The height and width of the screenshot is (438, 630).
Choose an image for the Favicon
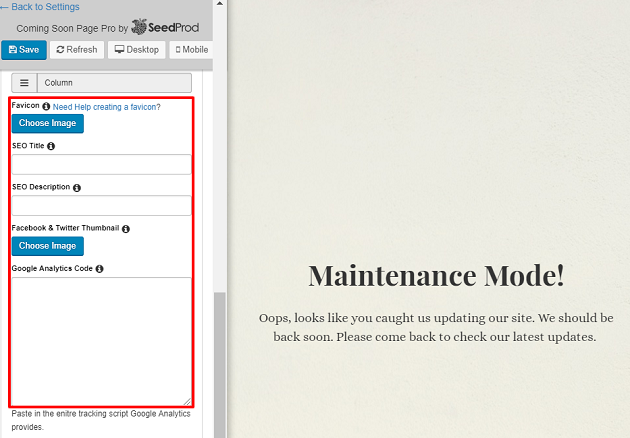point(48,123)
